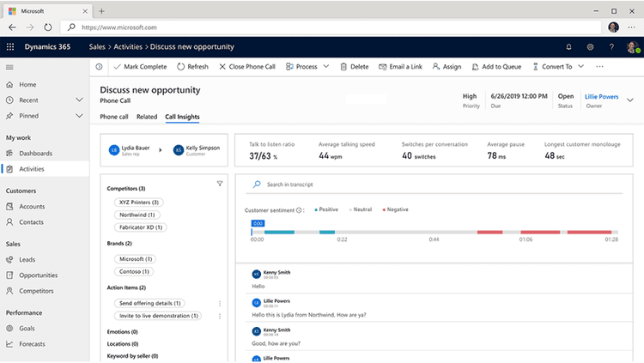Click the Home icon in the sidebar
The image size is (644, 363).
[9, 85]
